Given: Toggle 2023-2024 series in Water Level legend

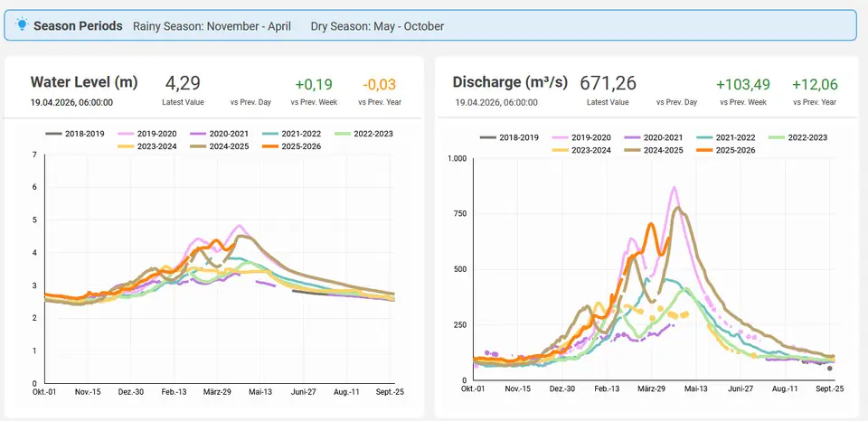Looking at the screenshot, I should click(x=147, y=146).
